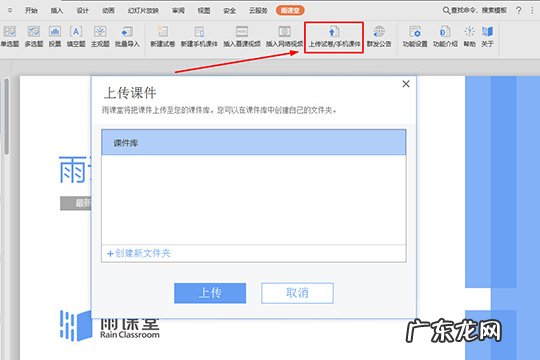Switch to the 设计 tab

(83, 11)
